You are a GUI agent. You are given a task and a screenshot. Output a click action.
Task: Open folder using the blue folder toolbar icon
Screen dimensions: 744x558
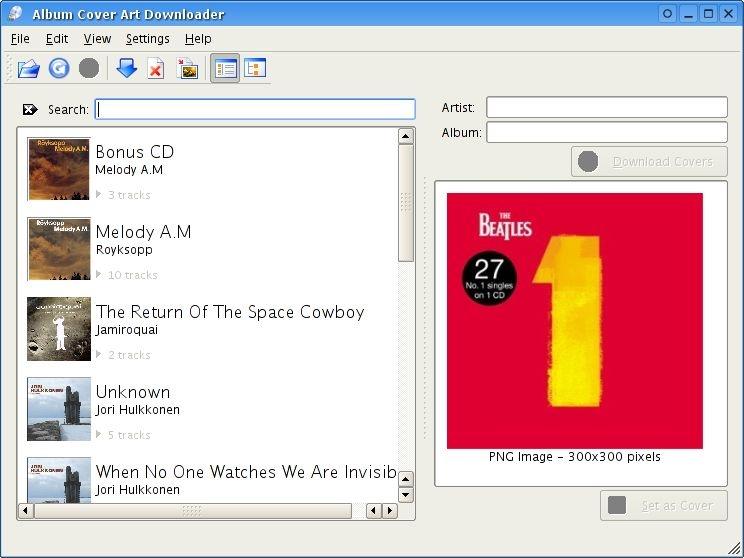click(28, 69)
